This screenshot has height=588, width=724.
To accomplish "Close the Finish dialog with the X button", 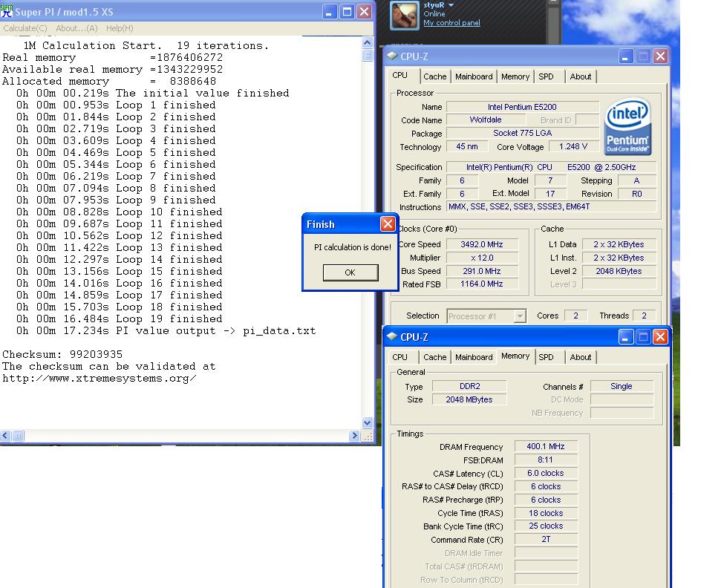I will (x=388, y=224).
